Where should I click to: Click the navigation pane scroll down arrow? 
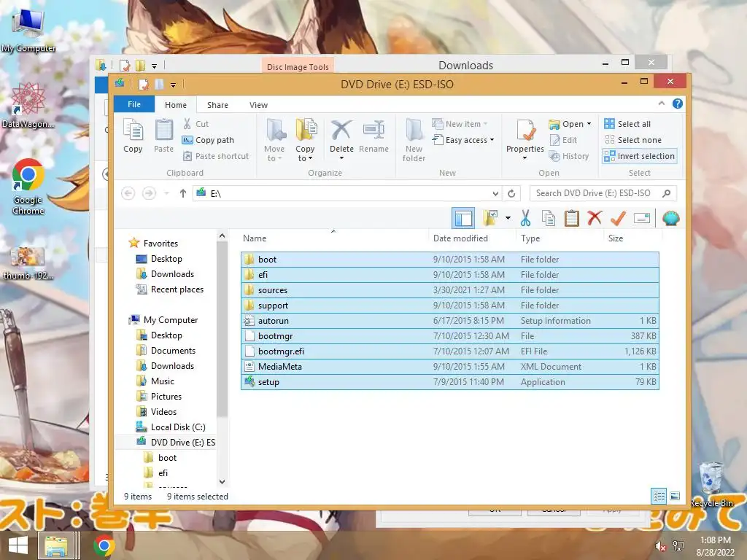point(222,482)
